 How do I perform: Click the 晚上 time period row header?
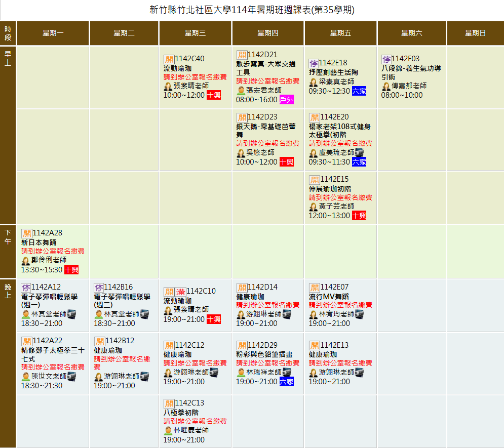[8, 363]
